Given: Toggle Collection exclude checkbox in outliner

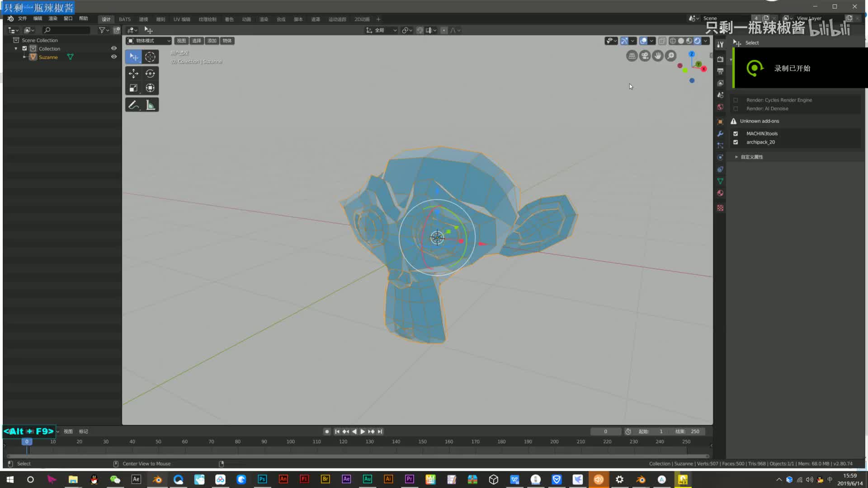Looking at the screenshot, I should pos(24,48).
